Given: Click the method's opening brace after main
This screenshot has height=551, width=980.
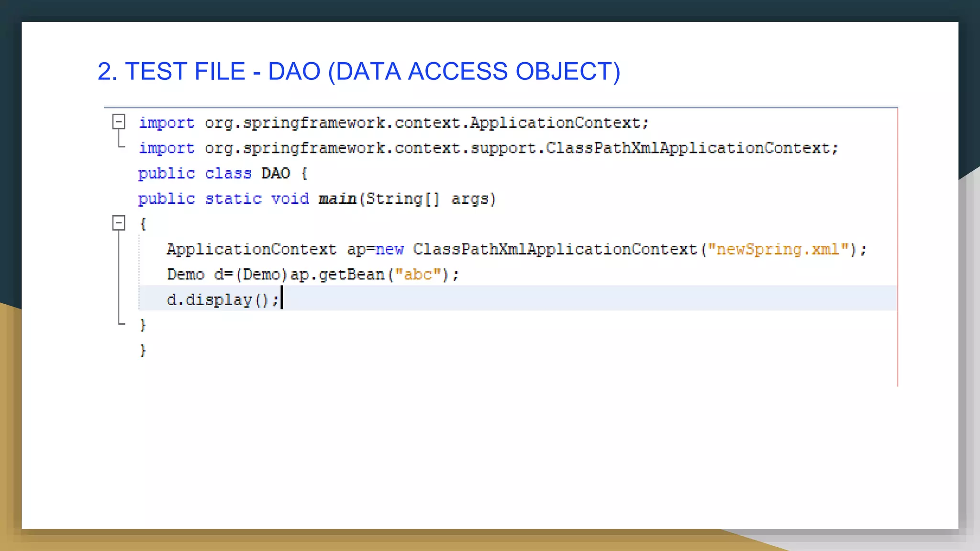Looking at the screenshot, I should (x=143, y=224).
